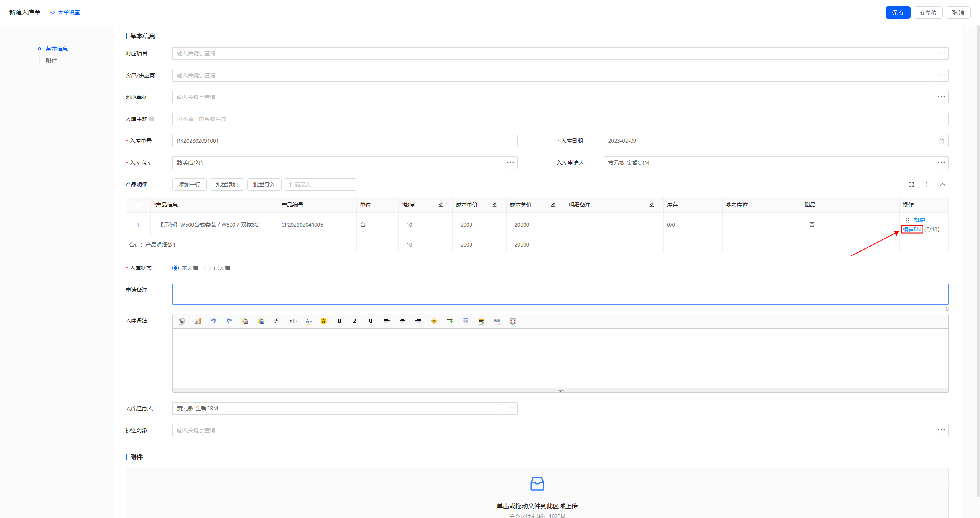Click the 保存 save button
The height and width of the screenshot is (518, 980).
click(898, 12)
